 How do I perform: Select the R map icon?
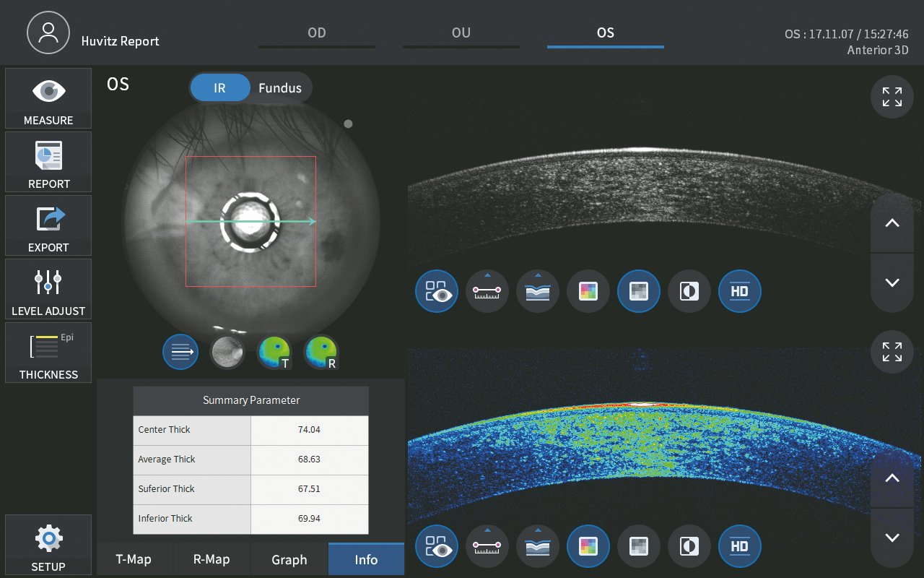click(x=321, y=353)
